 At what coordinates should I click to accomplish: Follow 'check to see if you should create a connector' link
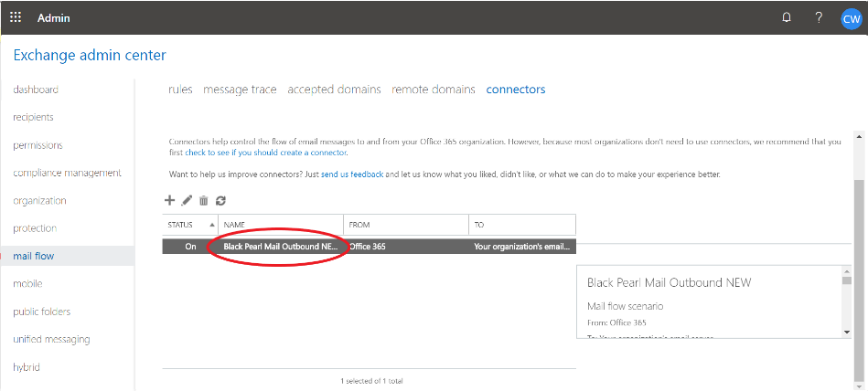click(x=266, y=152)
